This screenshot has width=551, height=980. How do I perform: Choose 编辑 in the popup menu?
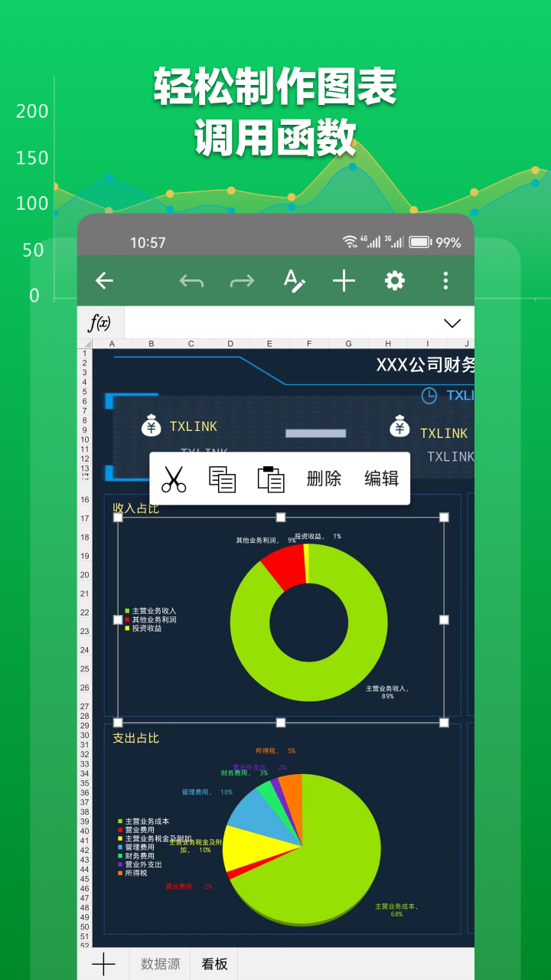coord(382,479)
